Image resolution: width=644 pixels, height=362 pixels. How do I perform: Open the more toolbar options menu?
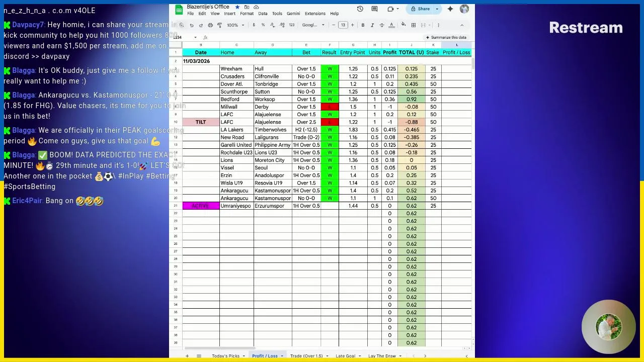tap(438, 25)
